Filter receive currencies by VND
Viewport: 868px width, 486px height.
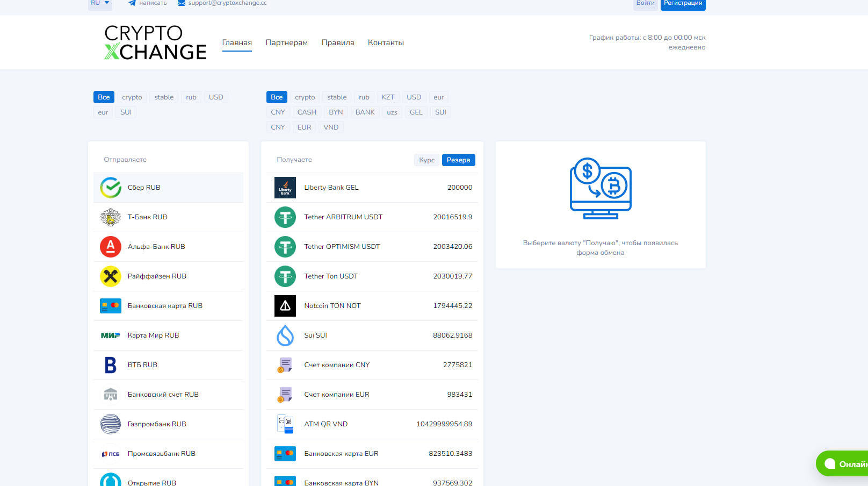coord(331,127)
